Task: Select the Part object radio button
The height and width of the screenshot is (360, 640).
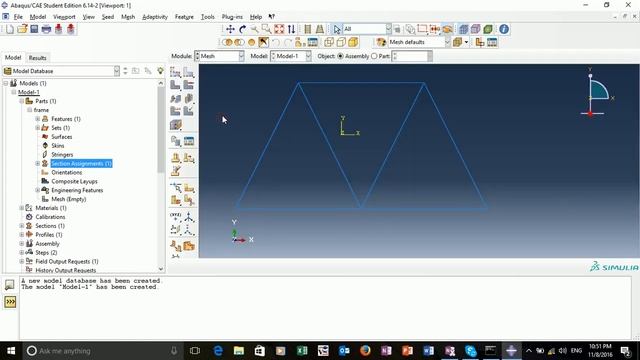Action: click(374, 56)
